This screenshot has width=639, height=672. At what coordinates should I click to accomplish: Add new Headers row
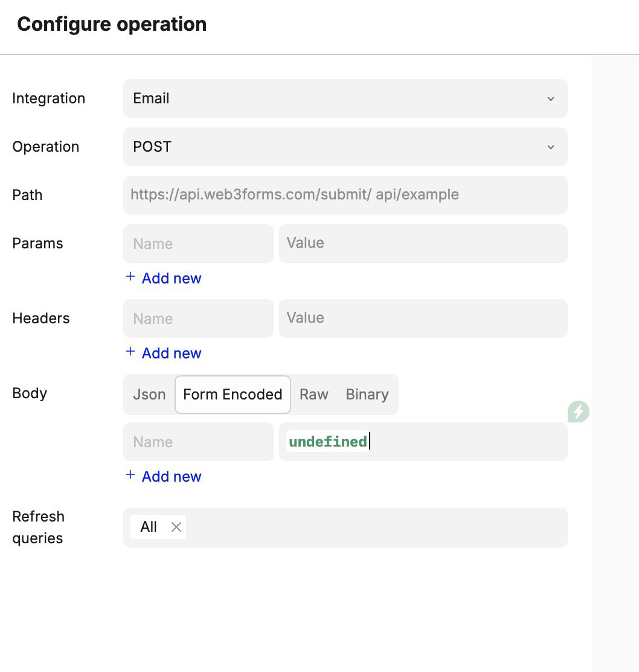(x=171, y=353)
